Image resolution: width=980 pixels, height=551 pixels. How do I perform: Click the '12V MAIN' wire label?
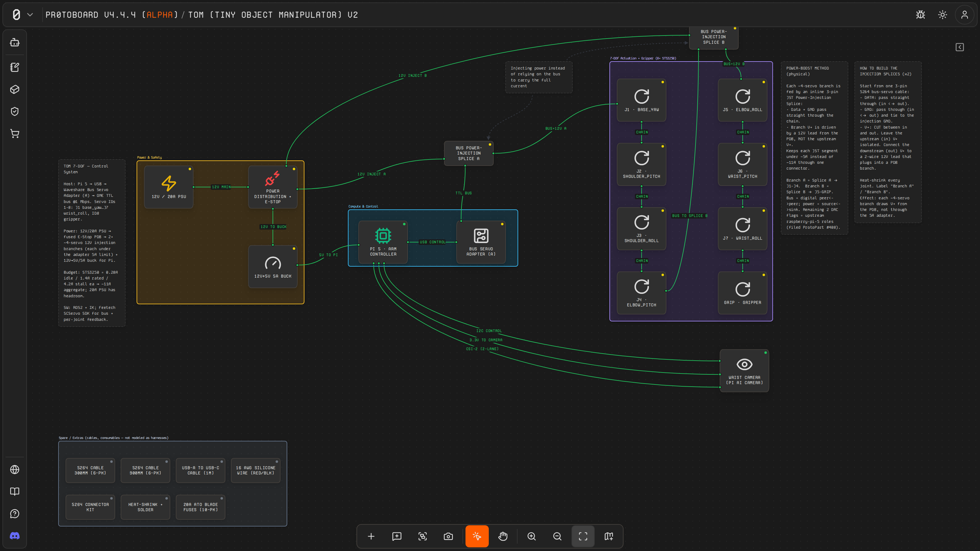tap(221, 187)
